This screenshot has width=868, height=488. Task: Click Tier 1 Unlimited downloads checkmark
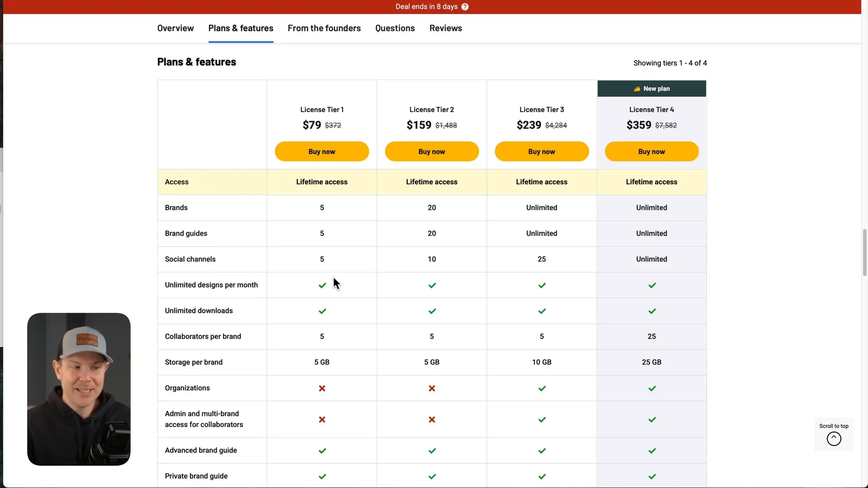point(322,311)
